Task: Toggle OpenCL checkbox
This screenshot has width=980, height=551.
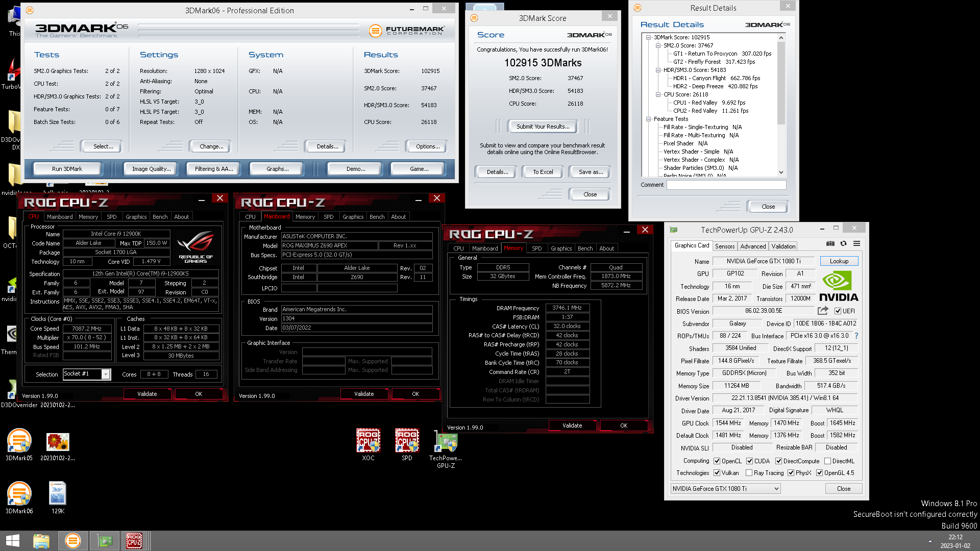Action: click(x=717, y=461)
